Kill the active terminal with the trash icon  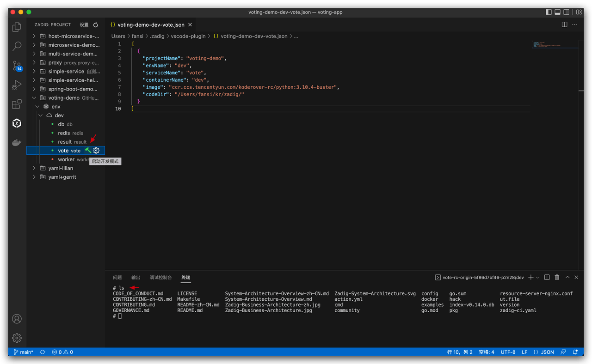(558, 277)
